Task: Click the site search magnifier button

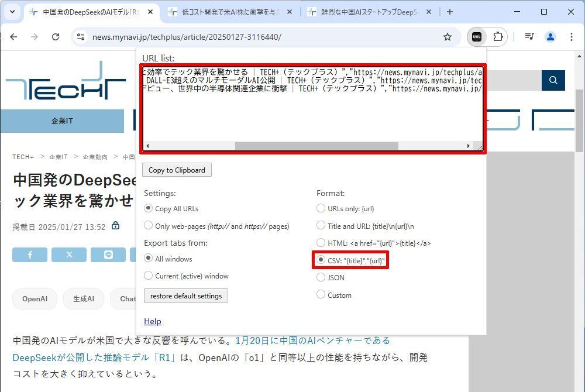Action: [x=553, y=80]
